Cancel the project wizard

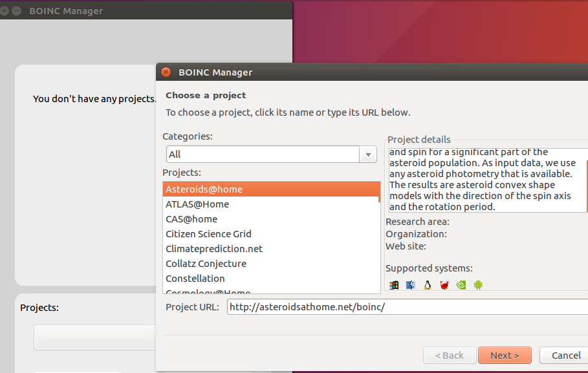(x=565, y=356)
